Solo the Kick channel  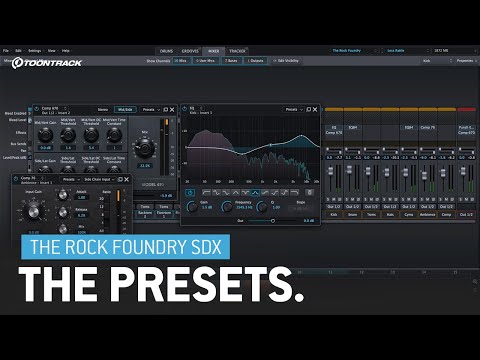click(328, 199)
